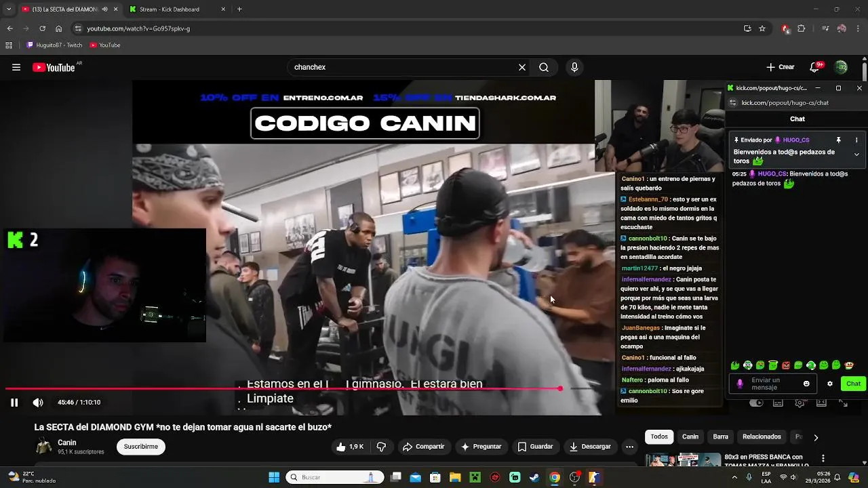The image size is (868, 488).
Task: Open Kick chat settings gear
Action: click(x=829, y=384)
